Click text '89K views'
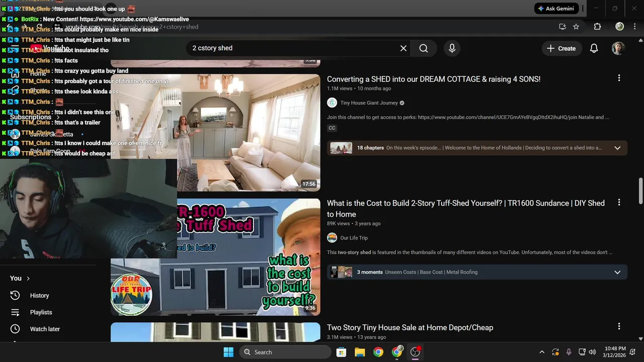The height and width of the screenshot is (362, 644). coord(338,223)
